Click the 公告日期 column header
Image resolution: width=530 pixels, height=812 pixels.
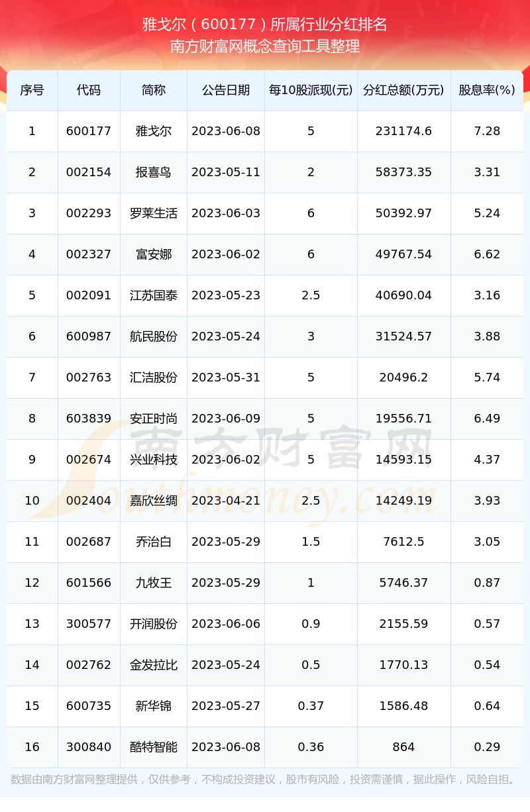226,90
